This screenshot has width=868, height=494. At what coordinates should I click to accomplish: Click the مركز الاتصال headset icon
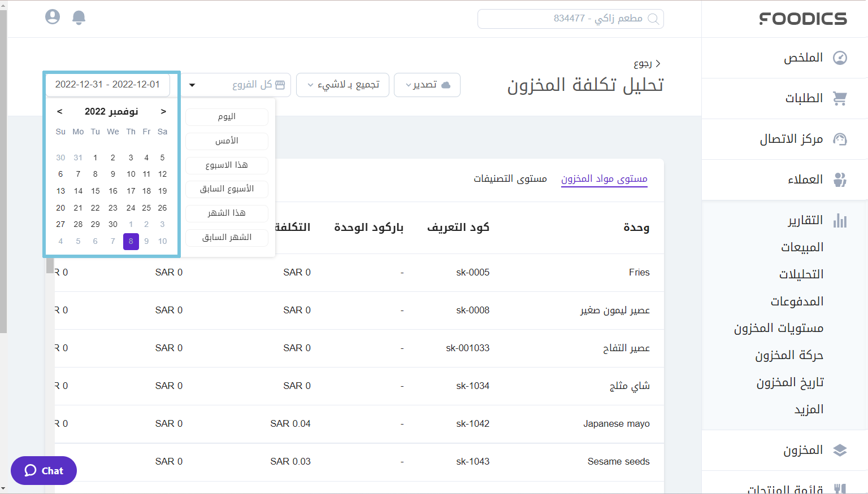coord(840,139)
